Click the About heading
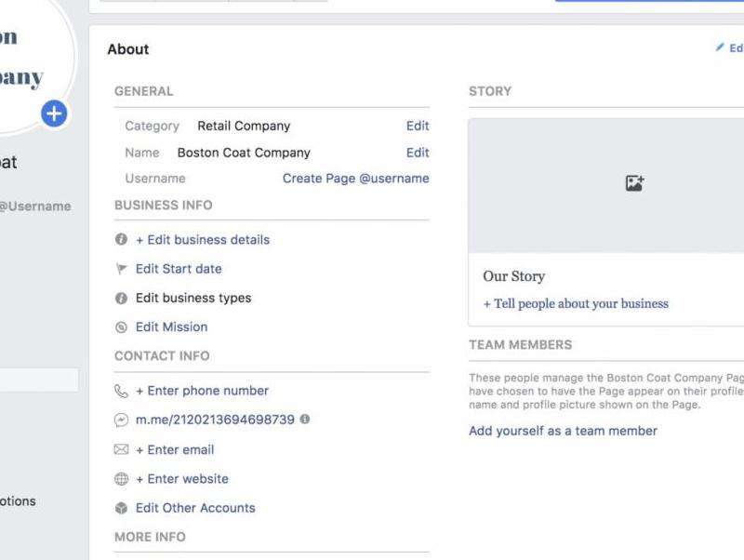744x560 pixels. tap(128, 49)
